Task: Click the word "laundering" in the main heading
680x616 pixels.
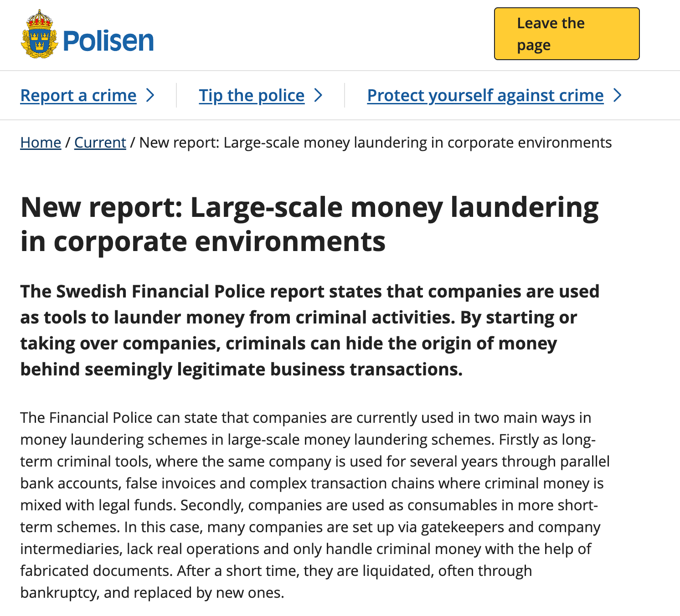Action: 525,208
